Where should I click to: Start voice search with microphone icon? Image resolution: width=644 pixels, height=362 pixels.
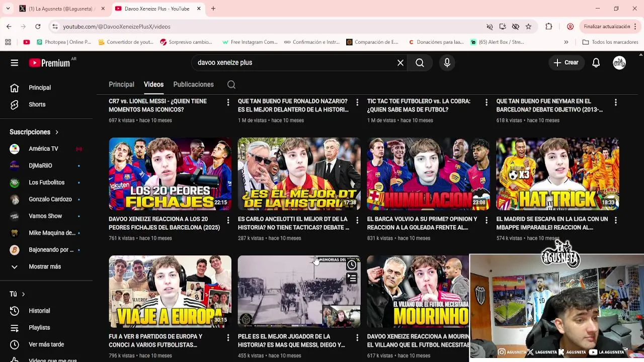pyautogui.click(x=447, y=63)
